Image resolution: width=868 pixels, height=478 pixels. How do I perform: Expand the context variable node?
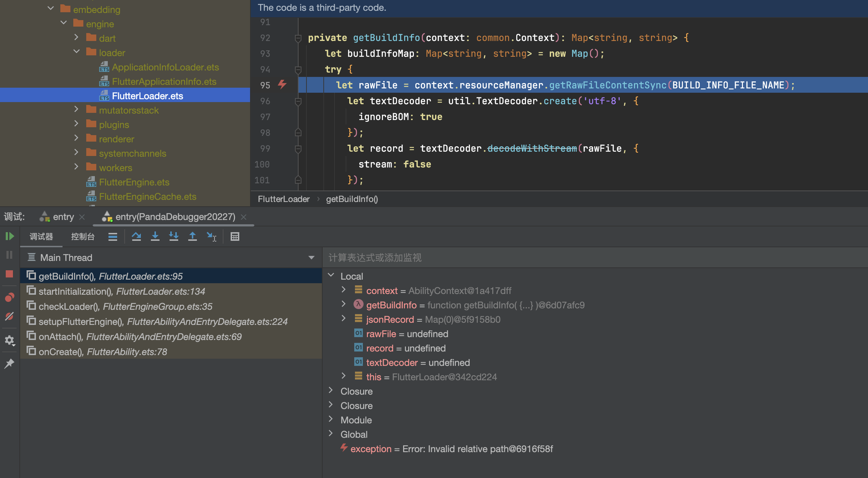click(343, 290)
